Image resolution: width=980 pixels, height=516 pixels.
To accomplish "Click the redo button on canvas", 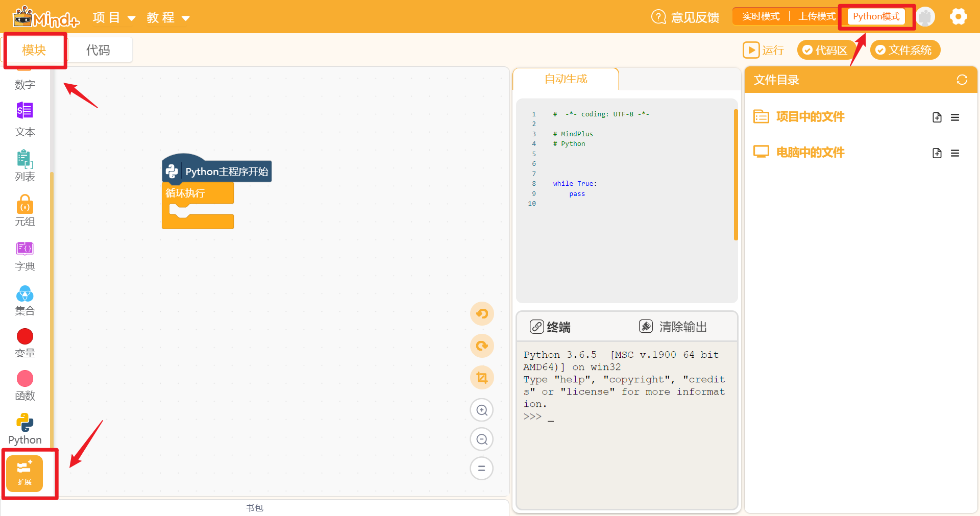I will 482,346.
